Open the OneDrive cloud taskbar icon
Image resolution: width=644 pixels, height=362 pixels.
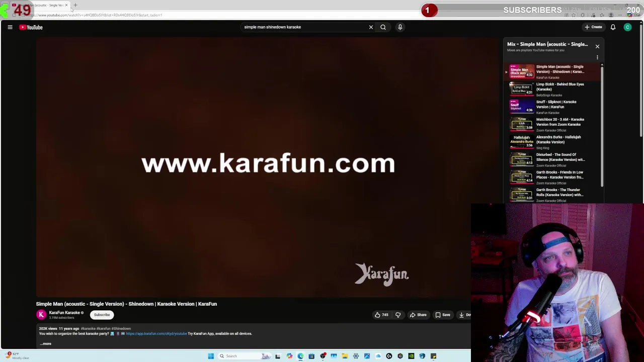pos(378,356)
